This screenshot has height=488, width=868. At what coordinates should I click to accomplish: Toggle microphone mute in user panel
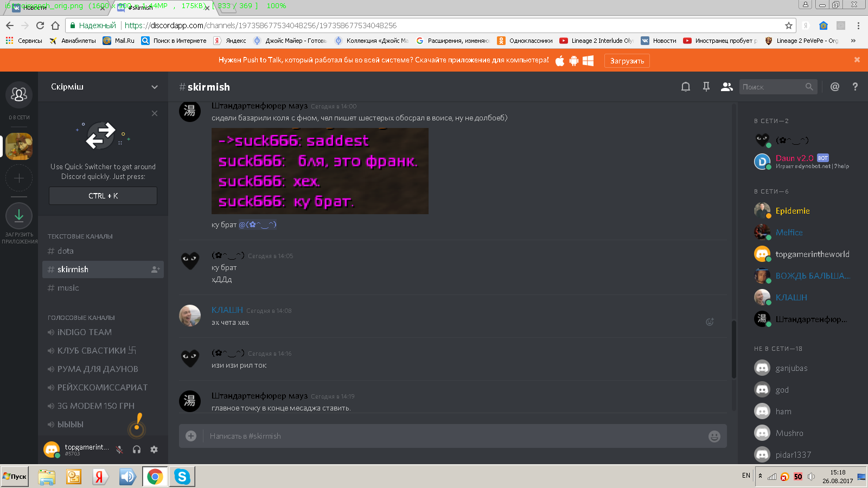tap(119, 450)
